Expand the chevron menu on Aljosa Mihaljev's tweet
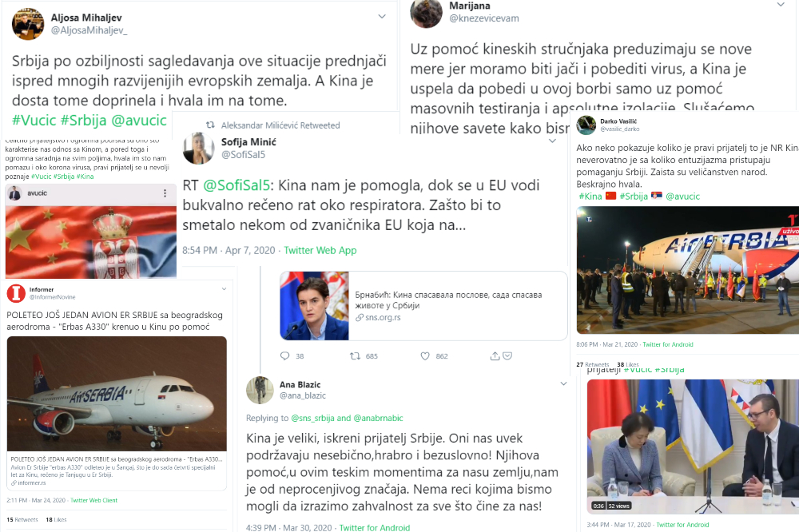The height and width of the screenshot is (532, 799). 382,17
